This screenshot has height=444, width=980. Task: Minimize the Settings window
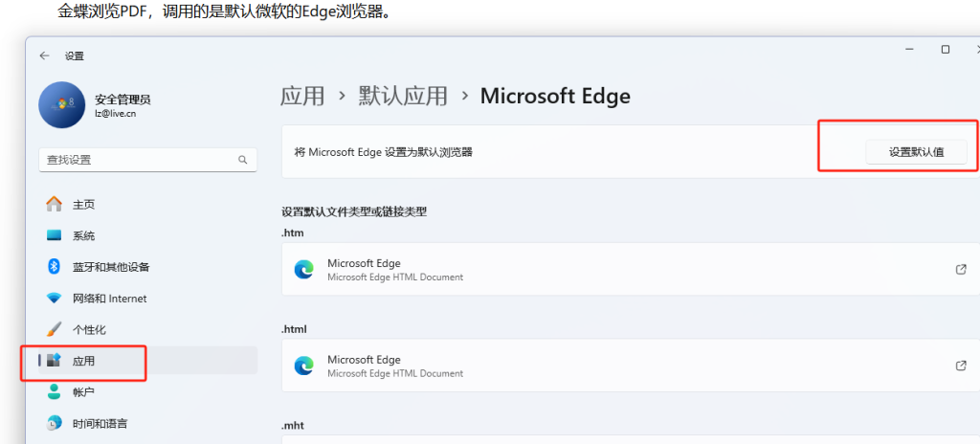909,50
